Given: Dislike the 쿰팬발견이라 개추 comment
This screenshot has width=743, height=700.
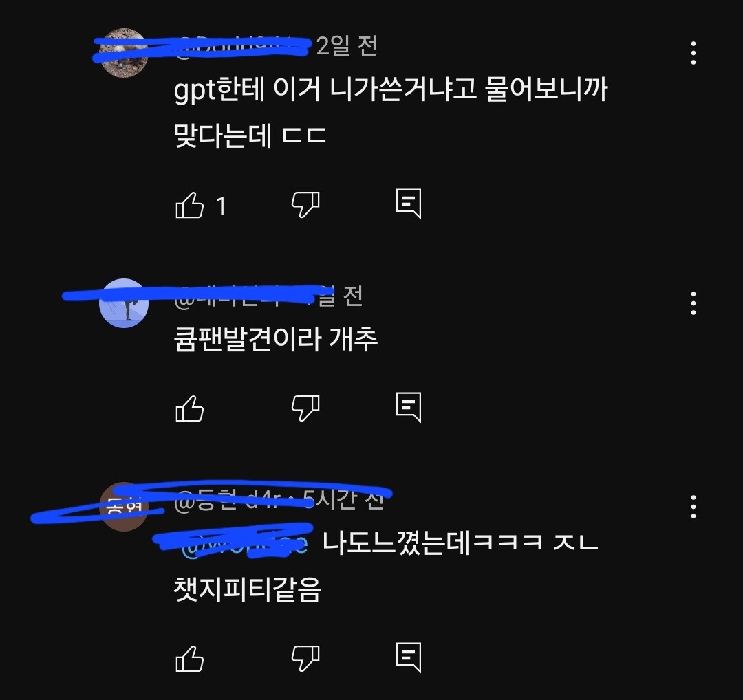Looking at the screenshot, I should point(305,408).
